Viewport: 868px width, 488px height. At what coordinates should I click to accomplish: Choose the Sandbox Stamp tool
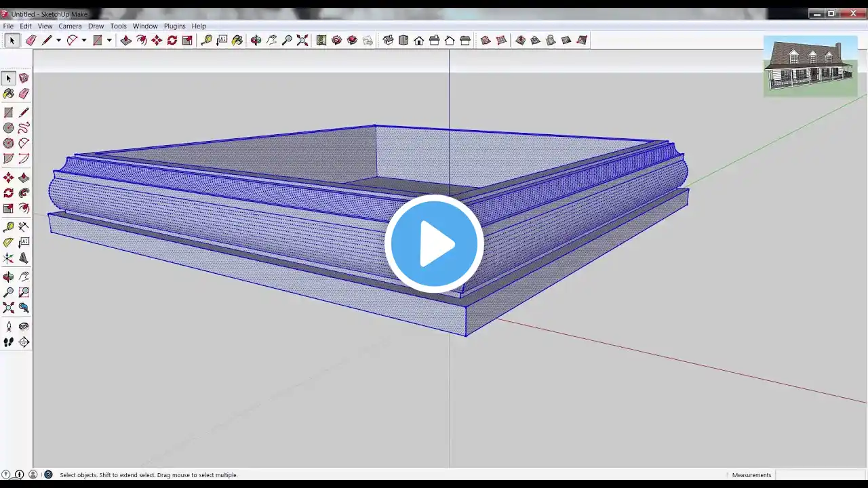click(x=535, y=41)
